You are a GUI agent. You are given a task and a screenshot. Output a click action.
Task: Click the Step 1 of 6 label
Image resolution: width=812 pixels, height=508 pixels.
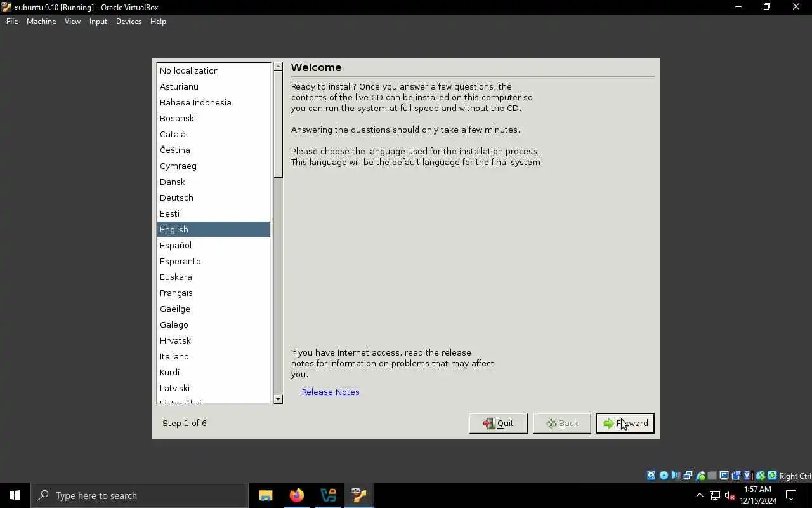tap(185, 423)
